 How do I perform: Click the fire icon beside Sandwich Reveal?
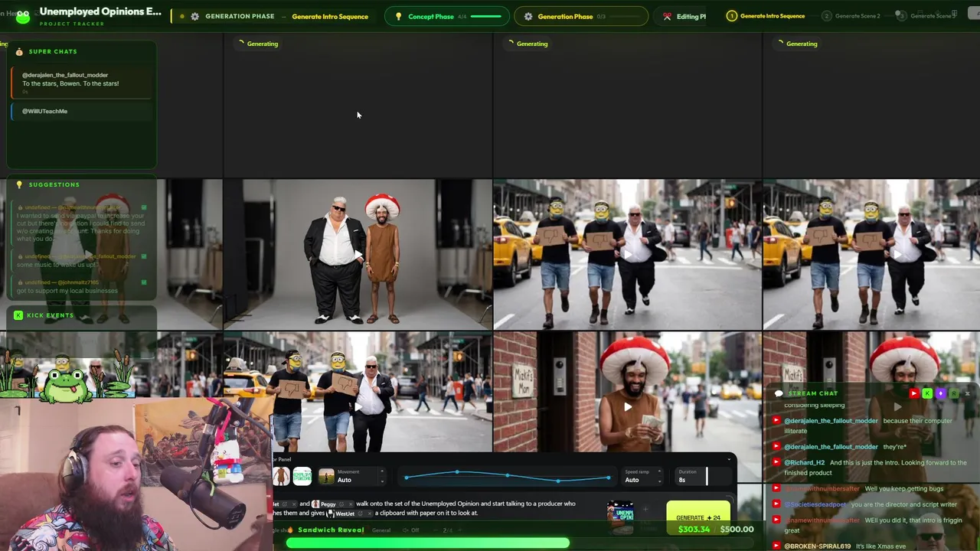coord(290,530)
